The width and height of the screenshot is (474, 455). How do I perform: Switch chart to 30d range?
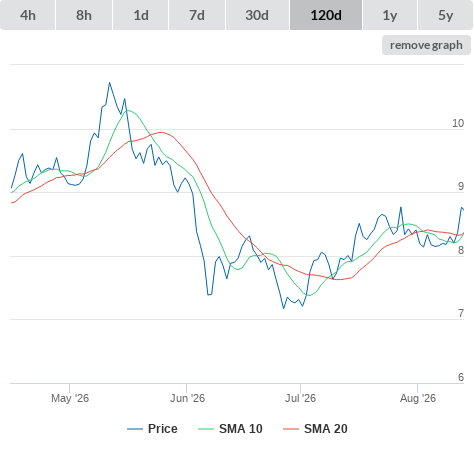click(257, 15)
